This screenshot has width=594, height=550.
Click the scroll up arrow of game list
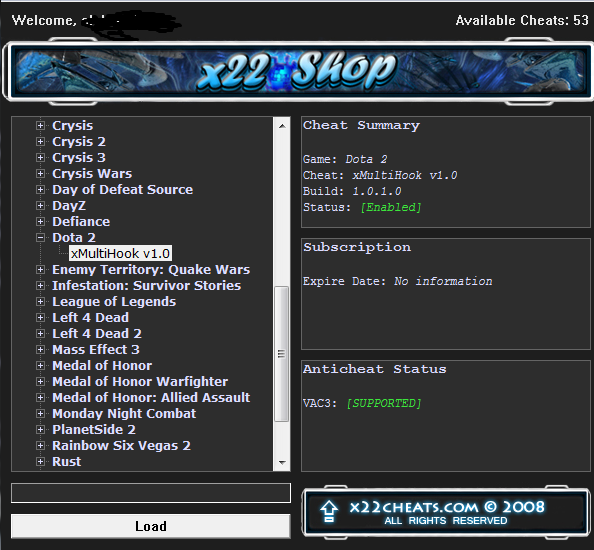282,126
